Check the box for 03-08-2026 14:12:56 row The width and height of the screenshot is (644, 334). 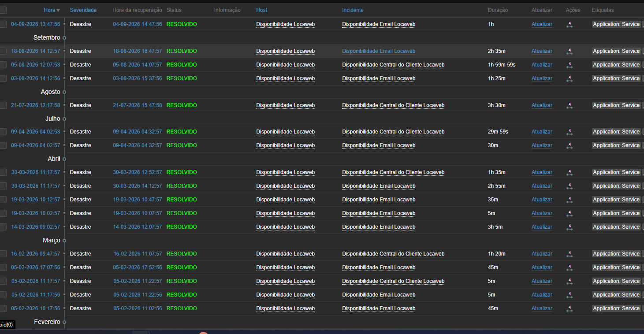[x=3, y=78]
